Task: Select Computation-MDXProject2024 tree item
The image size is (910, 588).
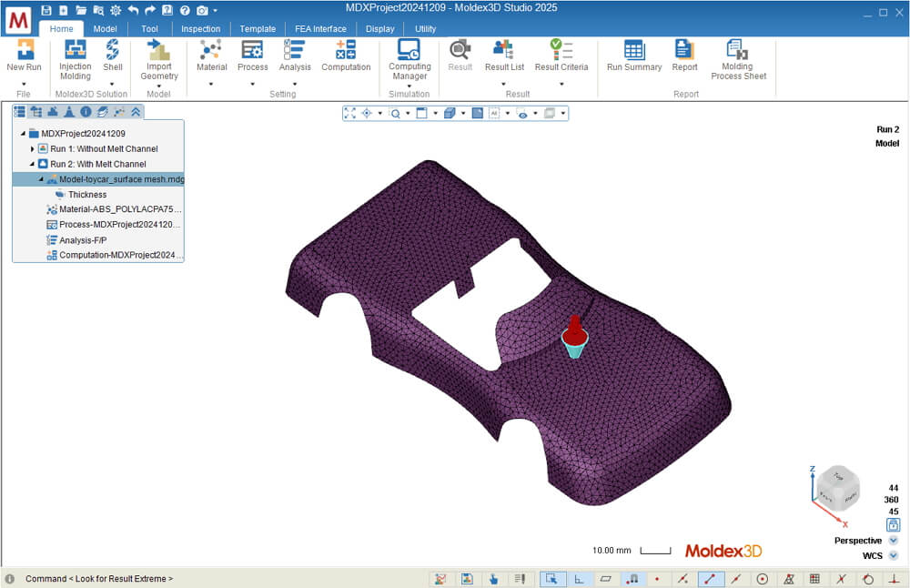Action: pos(115,255)
